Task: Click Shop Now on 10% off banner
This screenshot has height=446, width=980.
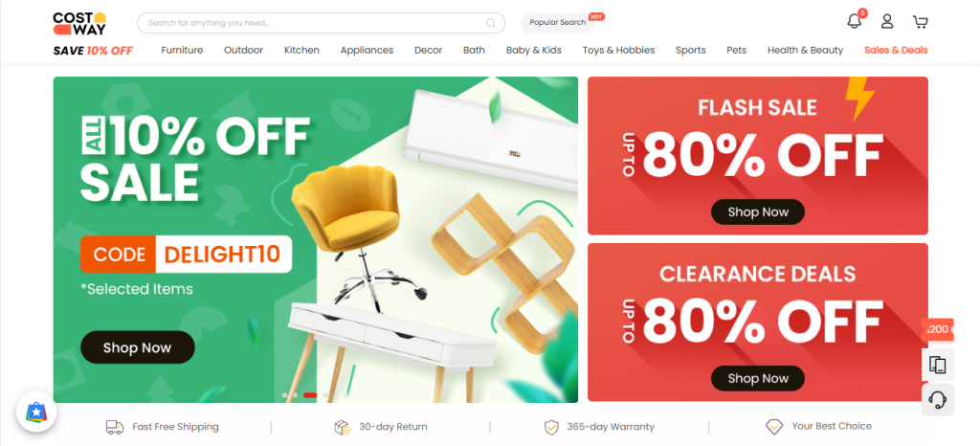Action: click(138, 347)
